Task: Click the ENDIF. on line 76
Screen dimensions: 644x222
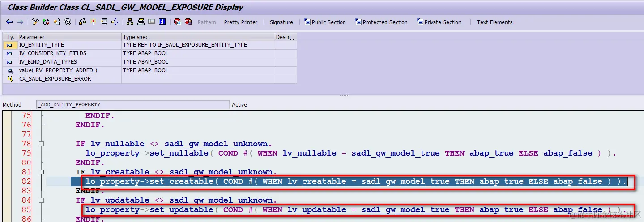Action: [90, 125]
